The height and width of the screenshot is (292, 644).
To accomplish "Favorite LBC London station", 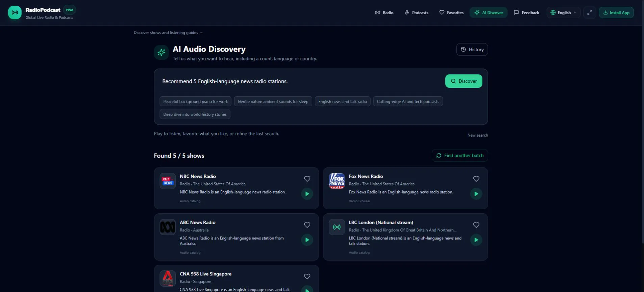I will 476,225.
